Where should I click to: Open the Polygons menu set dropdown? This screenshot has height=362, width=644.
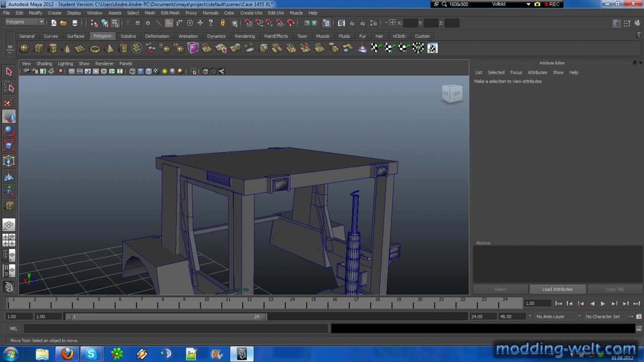[25, 22]
